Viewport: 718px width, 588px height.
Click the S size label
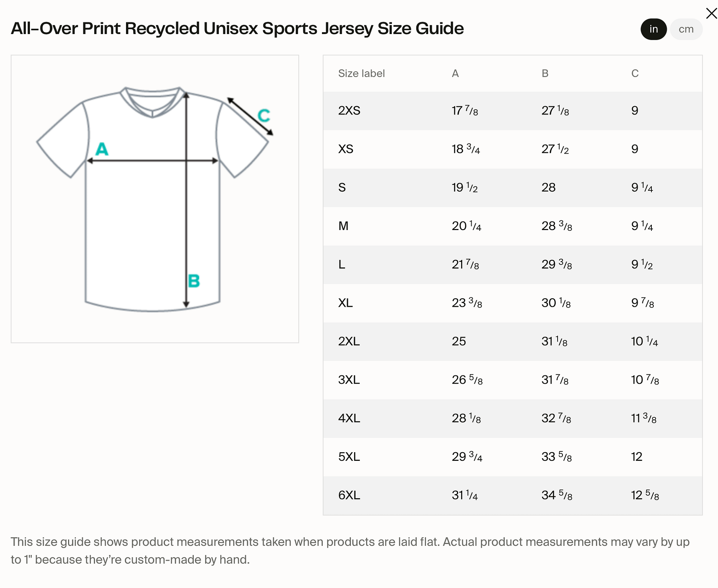(341, 187)
